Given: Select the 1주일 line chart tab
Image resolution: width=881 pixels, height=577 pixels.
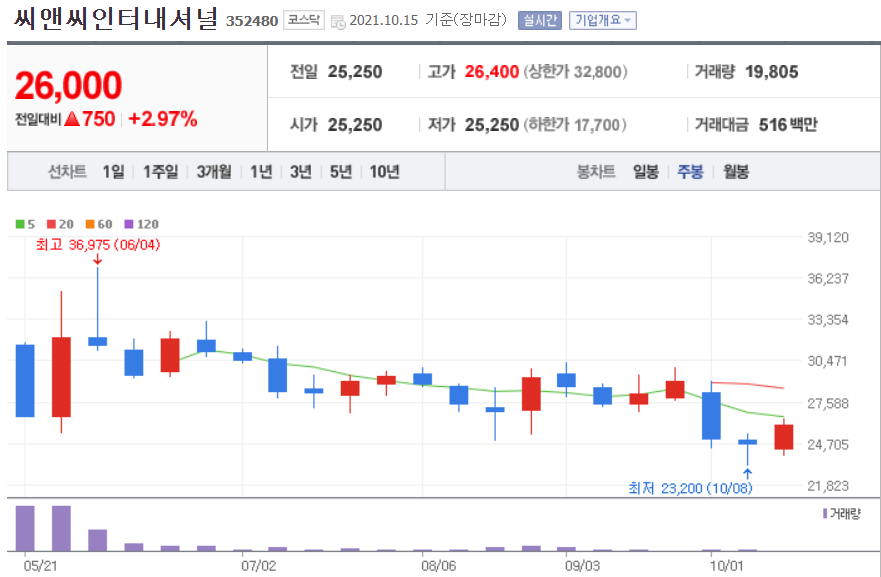Looking at the screenshot, I should tap(160, 171).
